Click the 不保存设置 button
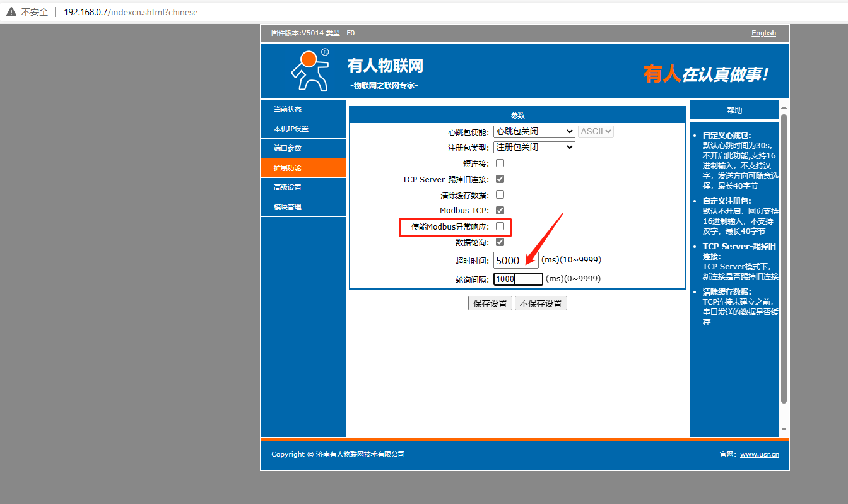This screenshot has width=848, height=504. tap(541, 303)
